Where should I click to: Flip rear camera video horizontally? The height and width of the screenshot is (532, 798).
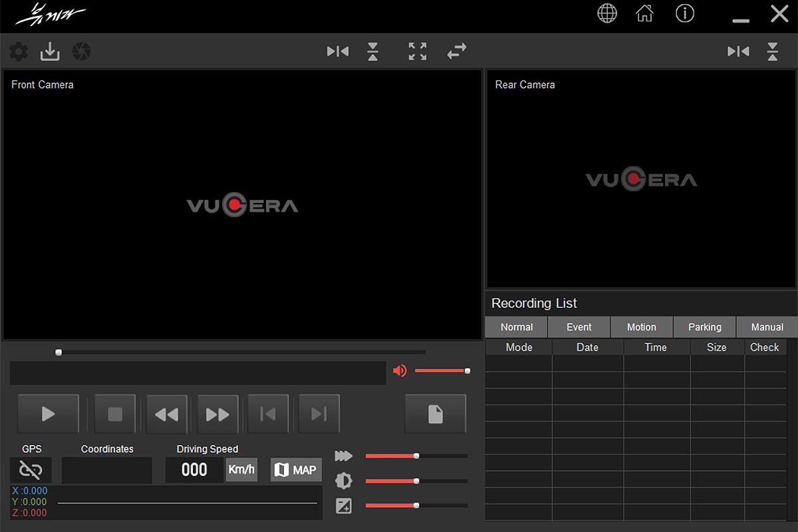[x=738, y=52]
